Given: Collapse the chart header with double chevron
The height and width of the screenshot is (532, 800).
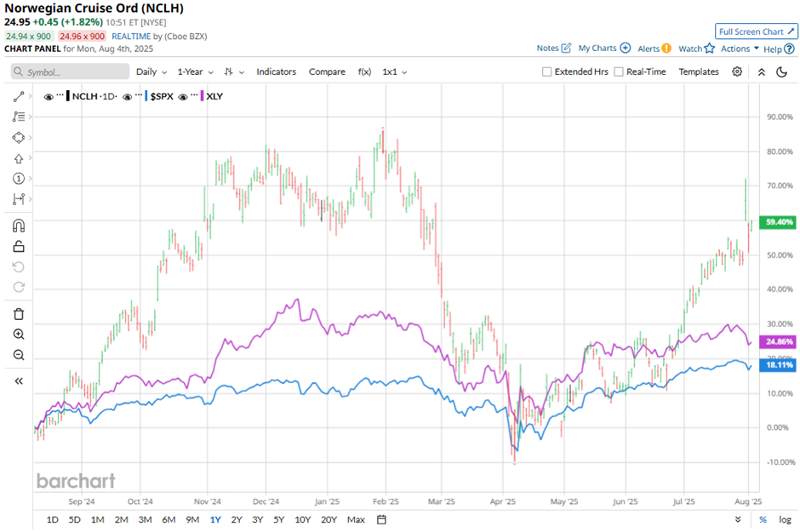Looking at the screenshot, I should [761, 72].
